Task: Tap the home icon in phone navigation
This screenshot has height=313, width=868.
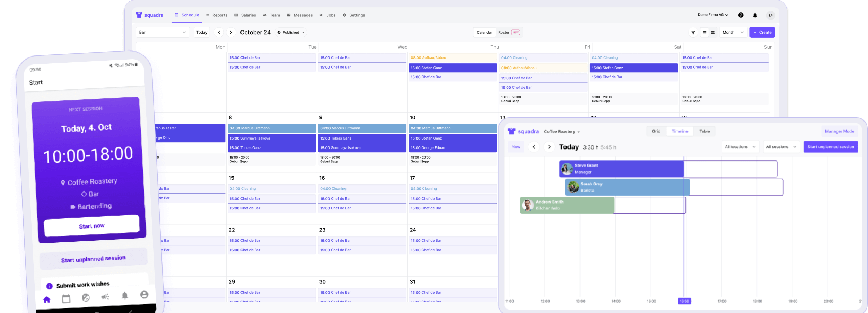Action: tap(47, 299)
